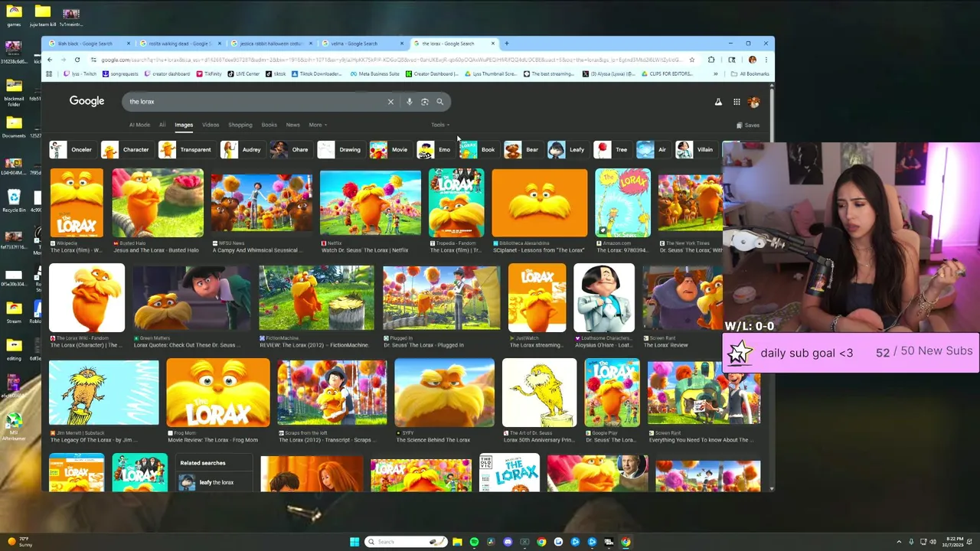Image resolution: width=980 pixels, height=551 pixels.
Task: Open Google account profile avatar
Action: click(x=754, y=102)
